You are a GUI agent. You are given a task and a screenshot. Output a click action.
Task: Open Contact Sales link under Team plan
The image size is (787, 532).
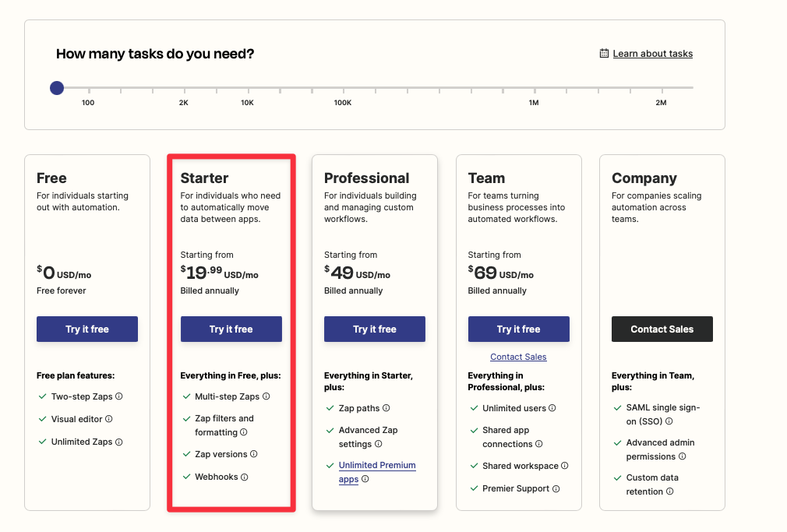(518, 357)
